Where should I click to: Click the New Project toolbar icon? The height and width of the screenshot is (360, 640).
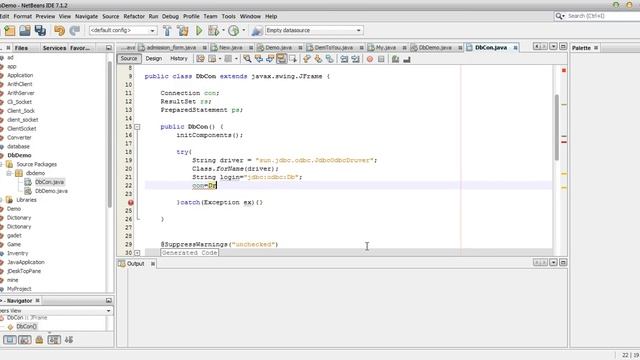pyautogui.click(x=9, y=31)
